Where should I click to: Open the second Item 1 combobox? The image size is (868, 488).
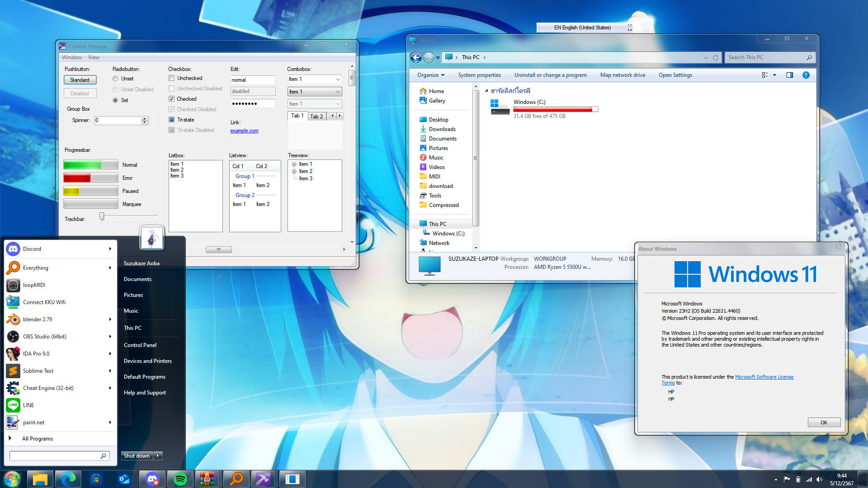click(x=315, y=92)
